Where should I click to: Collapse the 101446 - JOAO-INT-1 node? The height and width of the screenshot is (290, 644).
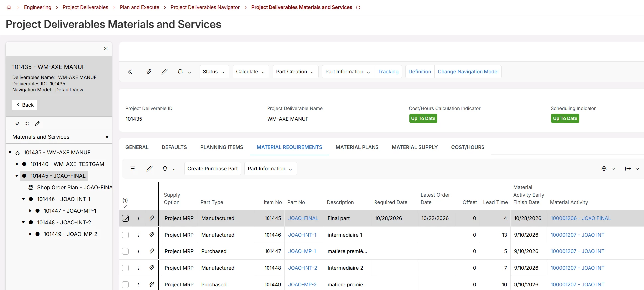tap(23, 199)
